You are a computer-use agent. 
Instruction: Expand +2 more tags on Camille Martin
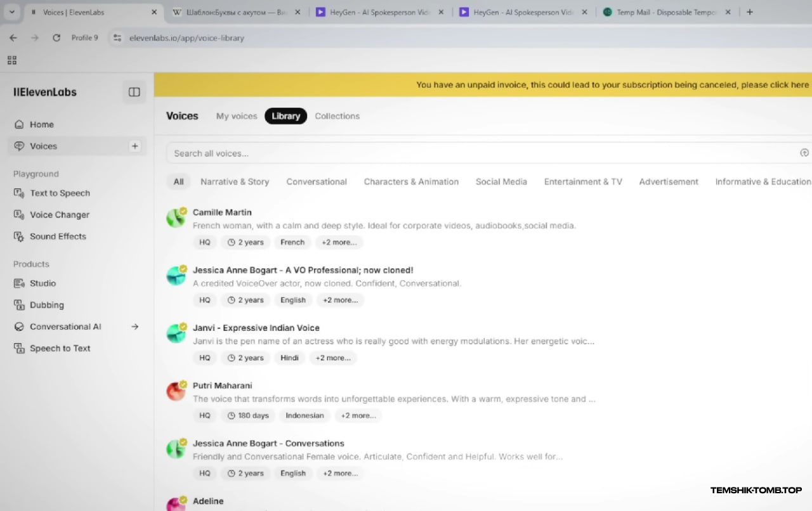pyautogui.click(x=339, y=242)
